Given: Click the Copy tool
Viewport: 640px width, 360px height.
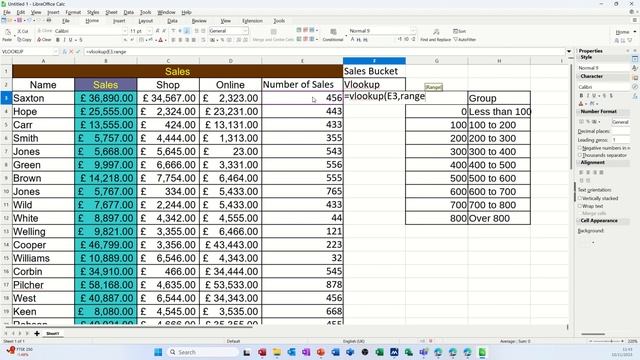Looking at the screenshot, I should [x=24, y=40].
